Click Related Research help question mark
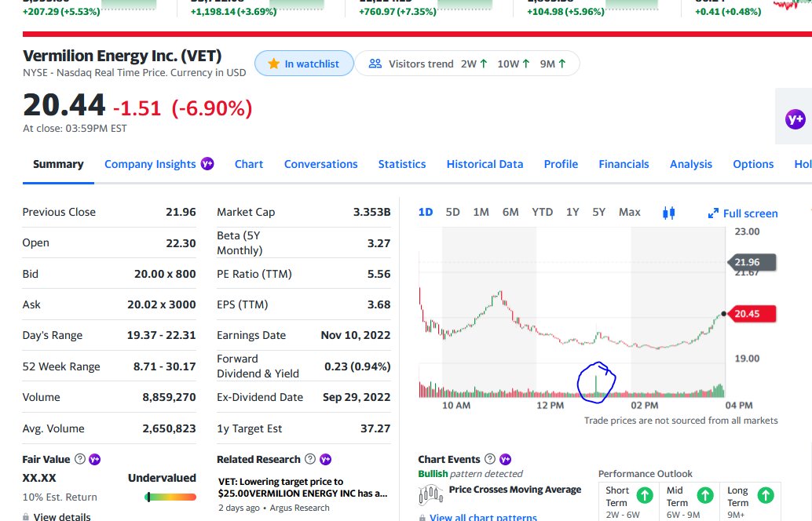Viewport: 812px width, 521px height. pos(309,459)
